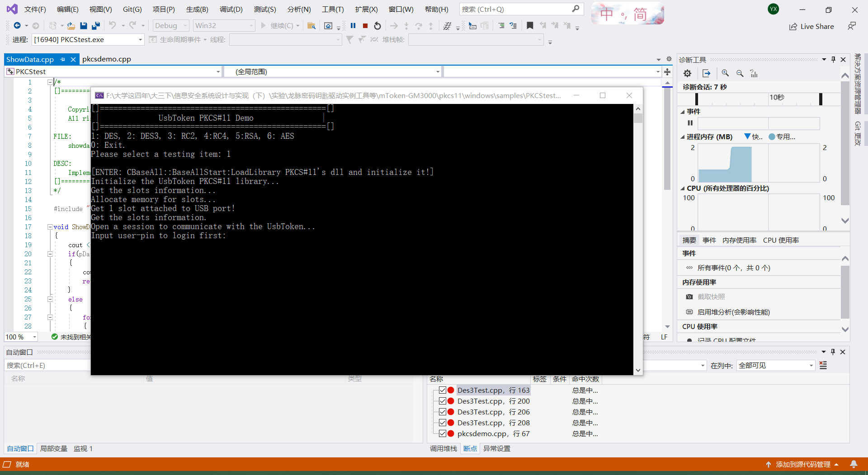Open diagnostic tools settings gear

point(687,73)
